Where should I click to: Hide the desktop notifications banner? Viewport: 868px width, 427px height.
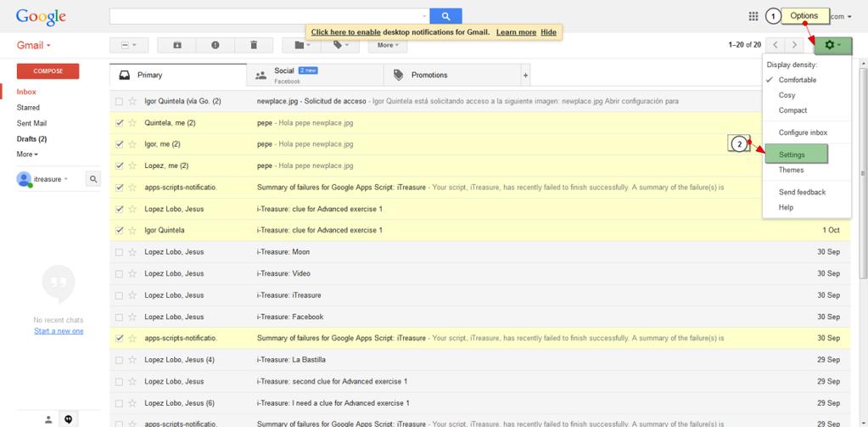[x=549, y=32]
